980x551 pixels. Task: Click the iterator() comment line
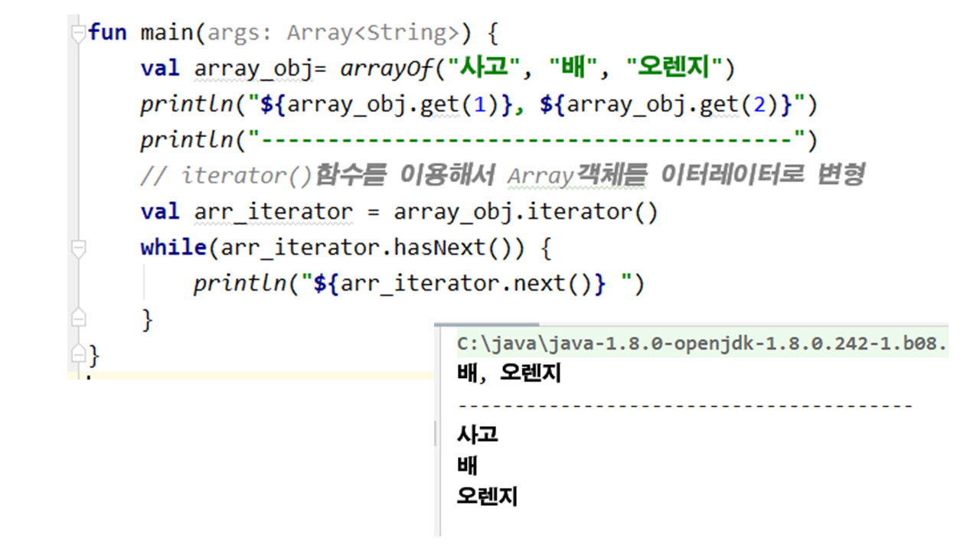[501, 176]
